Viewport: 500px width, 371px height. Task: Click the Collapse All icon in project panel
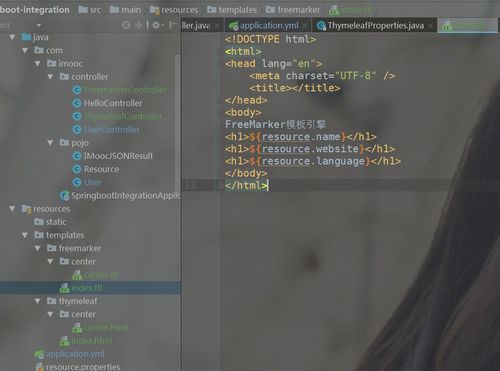139,25
